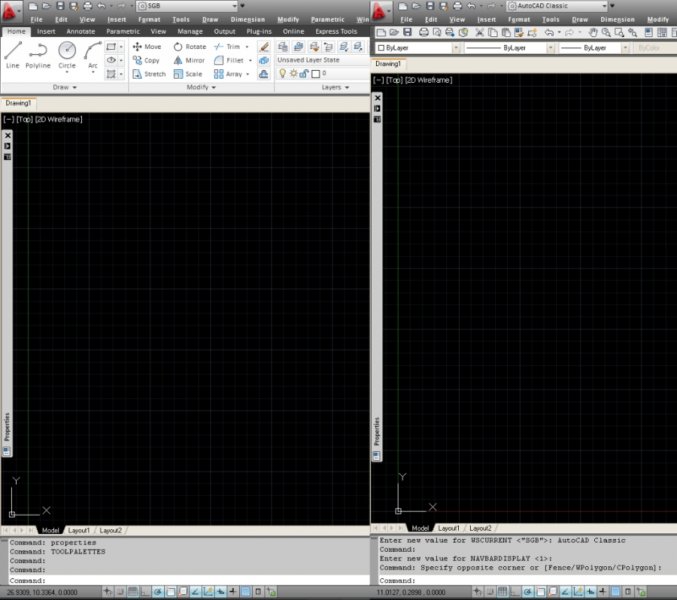The image size is (677, 600).
Task: Activate the Mirror tool
Action: [188, 60]
